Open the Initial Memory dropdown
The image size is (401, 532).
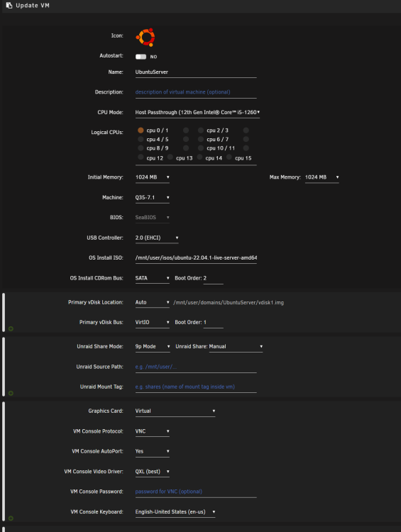tap(152, 177)
